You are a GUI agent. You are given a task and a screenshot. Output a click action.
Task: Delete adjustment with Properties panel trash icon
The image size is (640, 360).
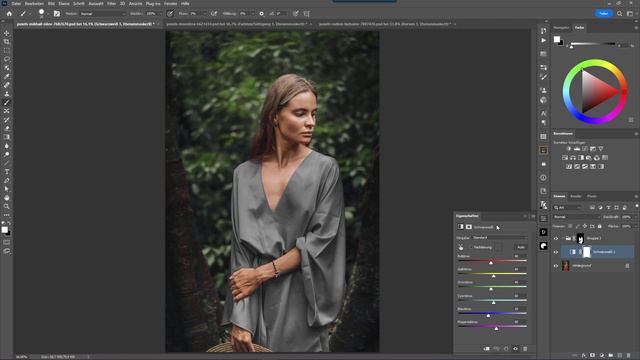(x=525, y=349)
